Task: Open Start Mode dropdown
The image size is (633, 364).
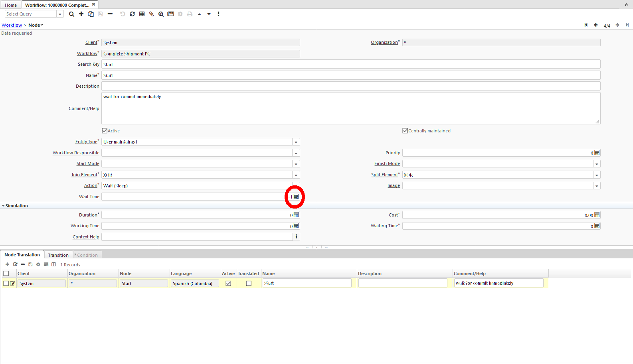Action: coord(296,164)
